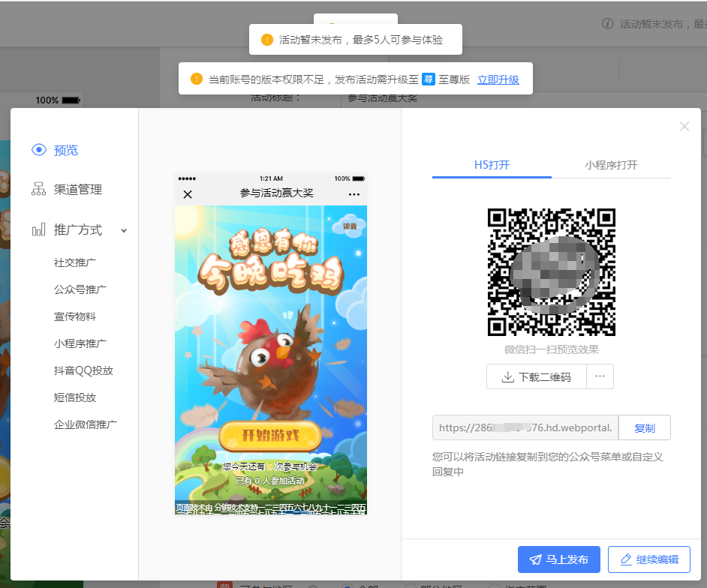
Task: Open 宣传物料 sub-item
Action: [75, 316]
